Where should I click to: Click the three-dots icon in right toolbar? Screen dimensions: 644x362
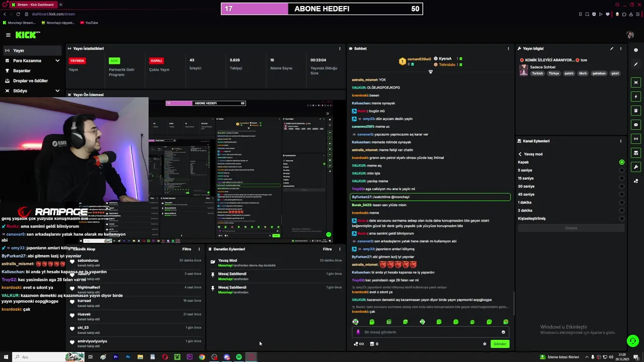coord(636,181)
